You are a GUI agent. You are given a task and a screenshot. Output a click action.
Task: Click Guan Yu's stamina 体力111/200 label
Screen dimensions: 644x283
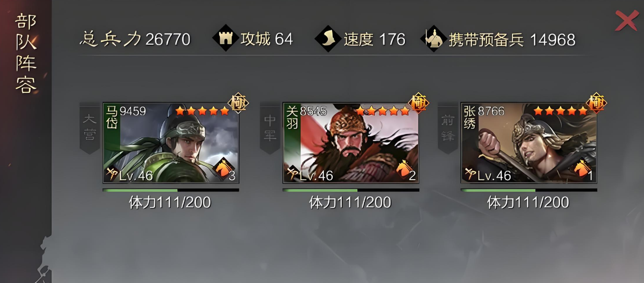tap(350, 202)
